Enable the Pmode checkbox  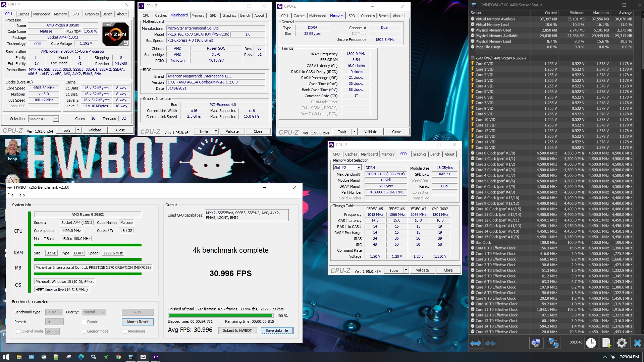click(84, 322)
